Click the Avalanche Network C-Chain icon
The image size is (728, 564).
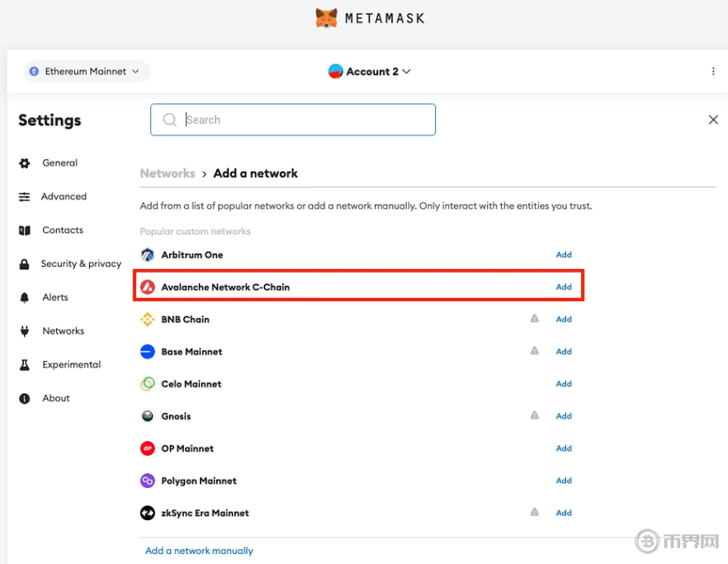coord(148,287)
